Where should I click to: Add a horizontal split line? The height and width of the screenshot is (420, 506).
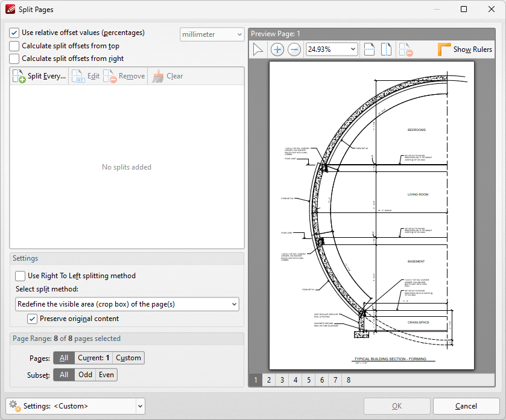click(x=368, y=49)
